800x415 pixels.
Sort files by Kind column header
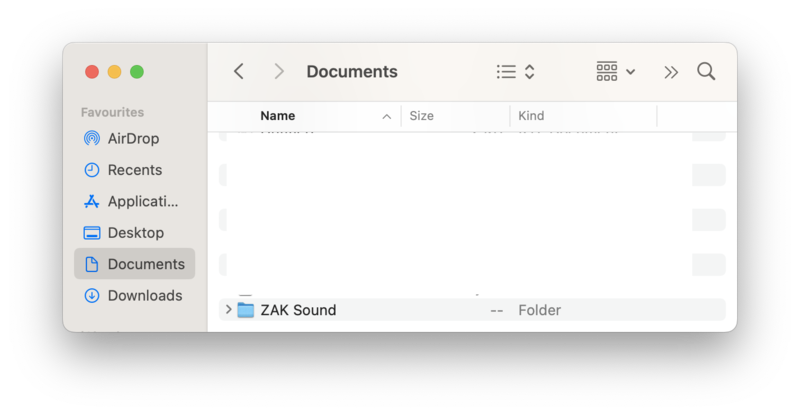531,116
